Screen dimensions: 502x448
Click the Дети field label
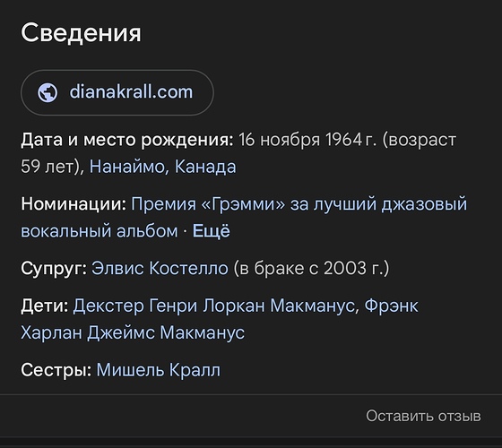pyautogui.click(x=45, y=306)
